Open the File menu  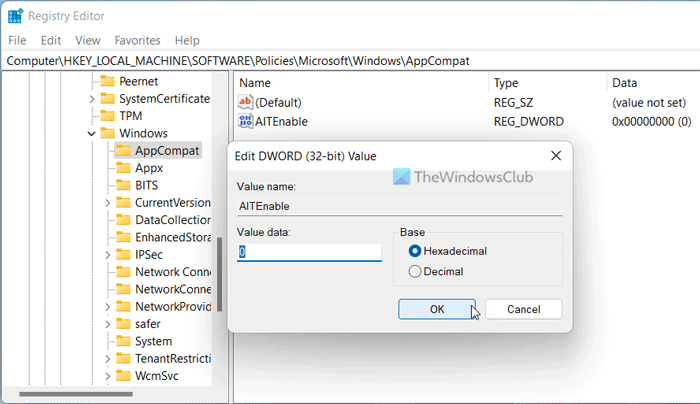coord(17,40)
